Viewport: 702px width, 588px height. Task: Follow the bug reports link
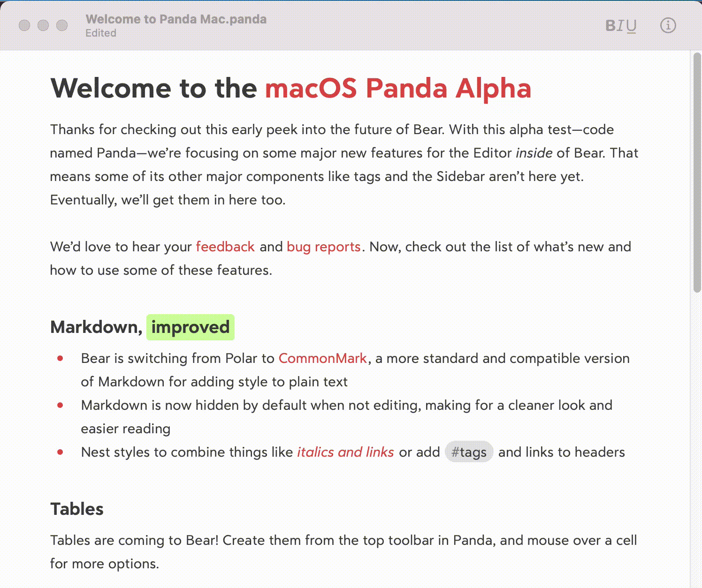(x=324, y=247)
